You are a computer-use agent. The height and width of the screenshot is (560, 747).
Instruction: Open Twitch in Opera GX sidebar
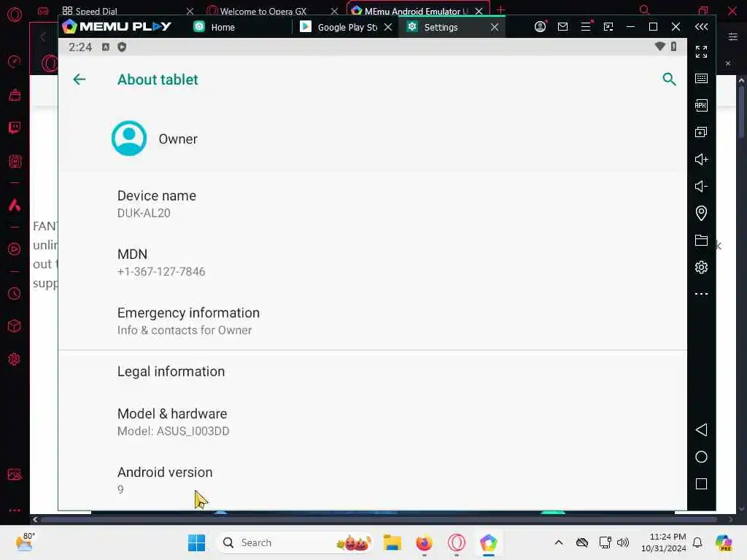(x=15, y=128)
